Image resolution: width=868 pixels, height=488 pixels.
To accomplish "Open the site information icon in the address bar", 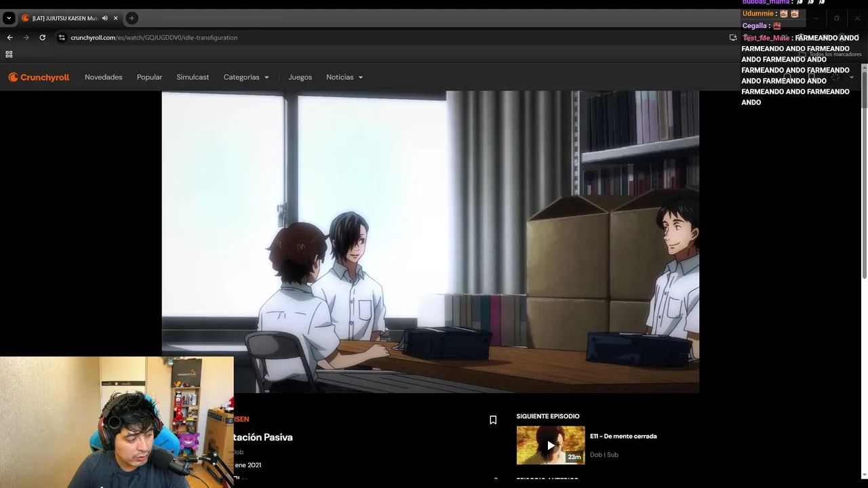I will 62,37.
